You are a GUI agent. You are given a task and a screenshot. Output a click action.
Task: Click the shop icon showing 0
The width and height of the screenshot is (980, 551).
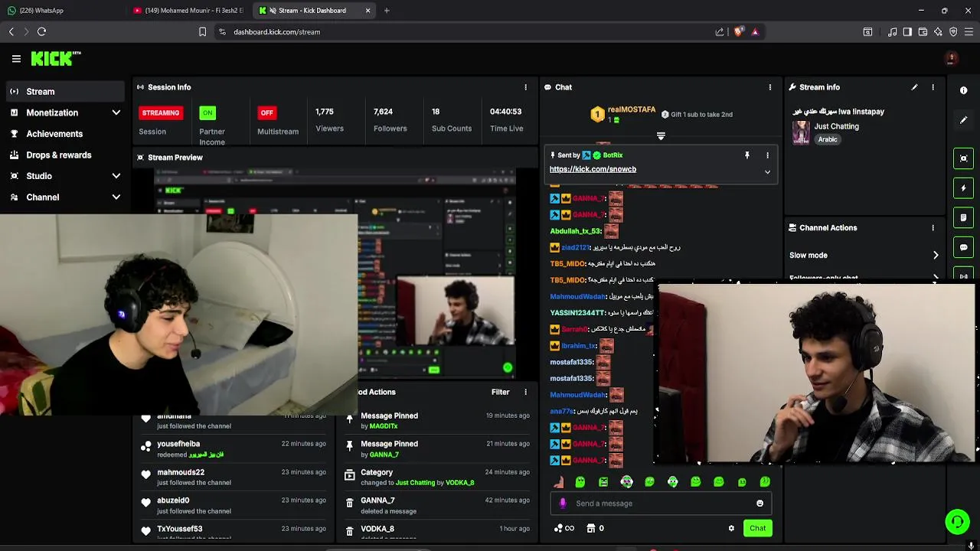[x=596, y=528]
